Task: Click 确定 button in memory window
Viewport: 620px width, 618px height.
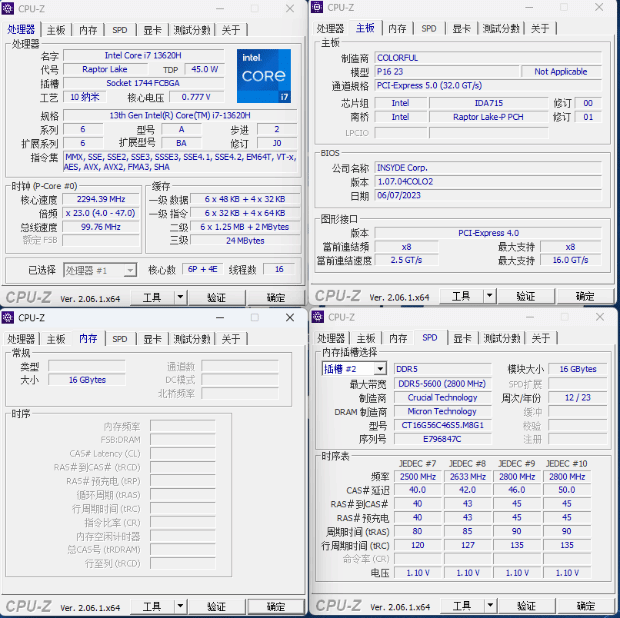Action: point(276,606)
